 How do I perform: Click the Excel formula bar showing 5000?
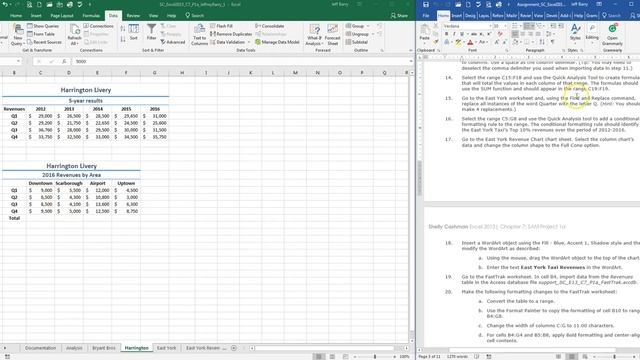[241, 61]
